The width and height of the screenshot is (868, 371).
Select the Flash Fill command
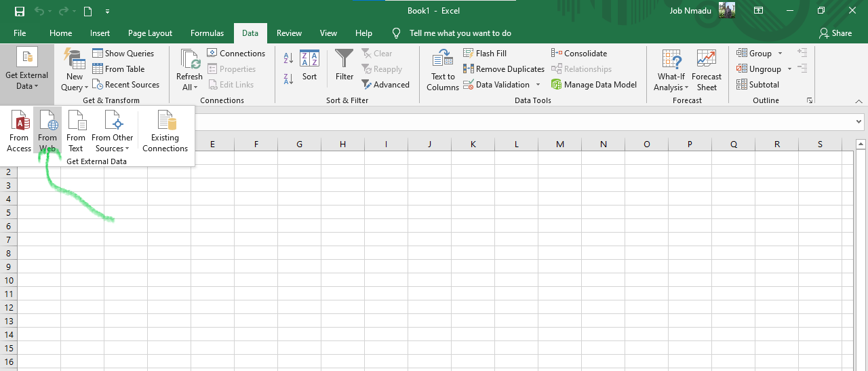click(484, 54)
